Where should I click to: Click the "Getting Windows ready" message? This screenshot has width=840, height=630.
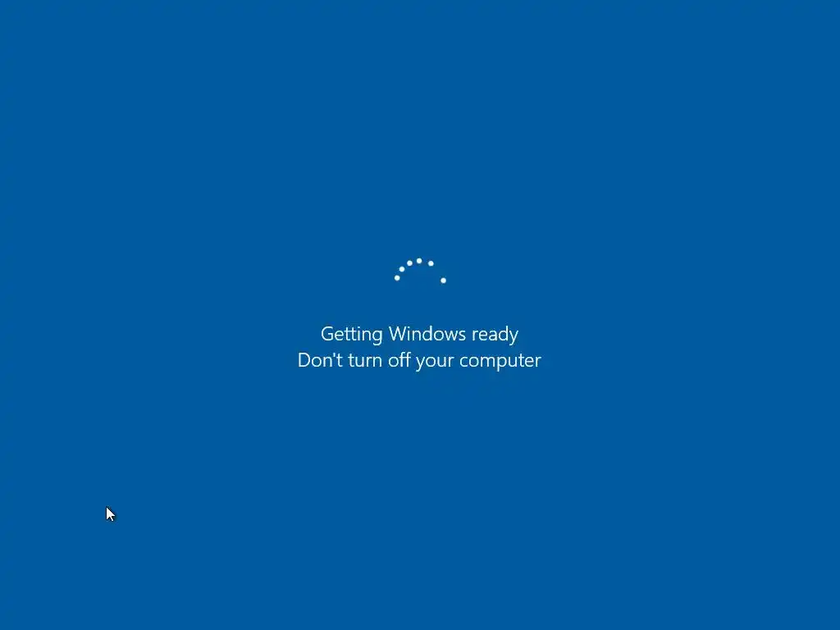pos(419,335)
